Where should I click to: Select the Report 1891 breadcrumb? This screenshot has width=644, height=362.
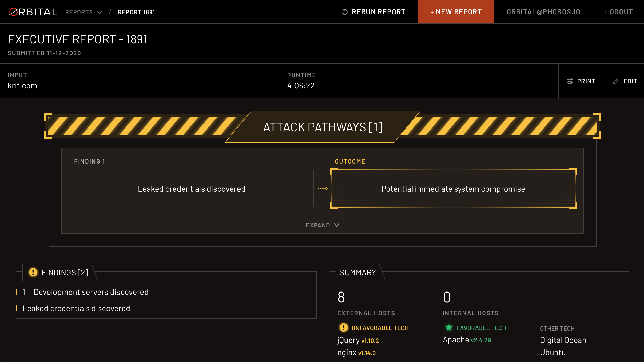pyautogui.click(x=136, y=12)
